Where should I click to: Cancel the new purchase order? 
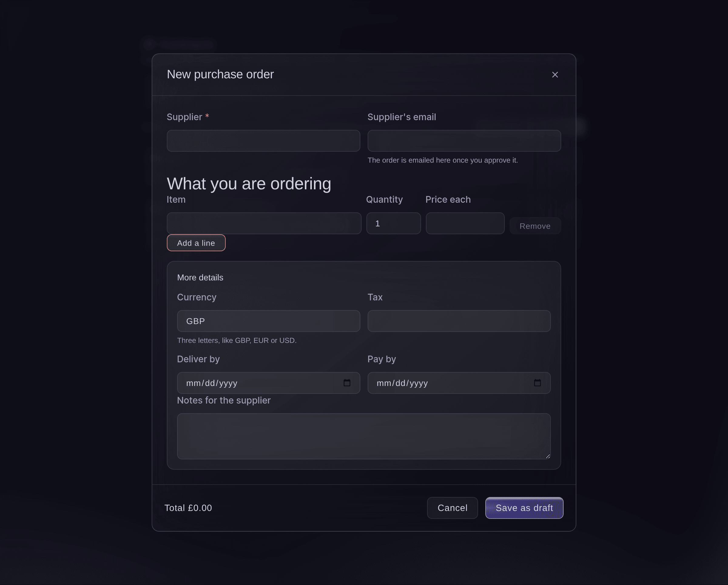(453, 508)
